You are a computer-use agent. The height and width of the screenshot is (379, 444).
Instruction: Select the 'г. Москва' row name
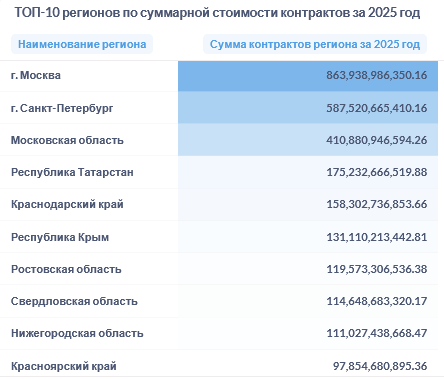click(36, 75)
